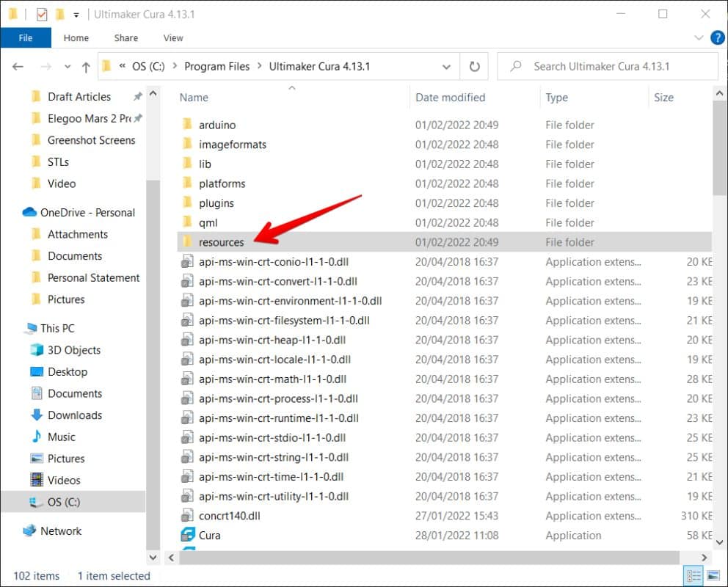The image size is (728, 587).
Task: Click the Back navigation arrow
Action: (18, 67)
